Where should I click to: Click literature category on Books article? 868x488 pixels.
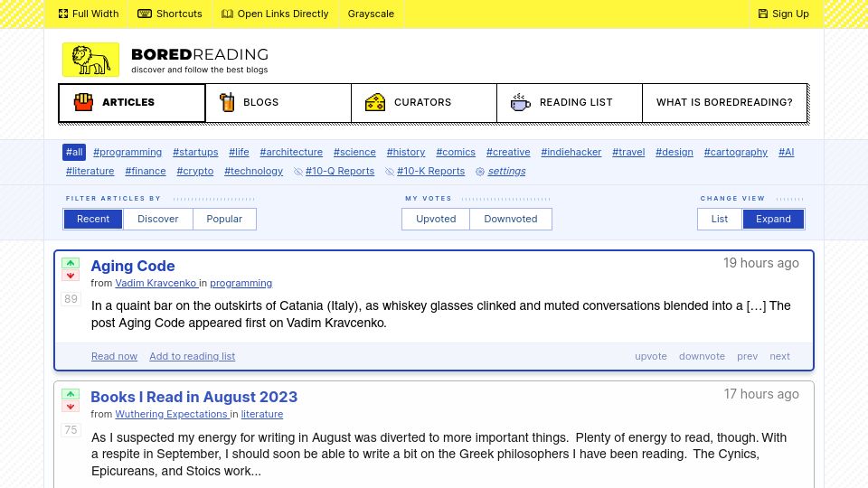[262, 415]
